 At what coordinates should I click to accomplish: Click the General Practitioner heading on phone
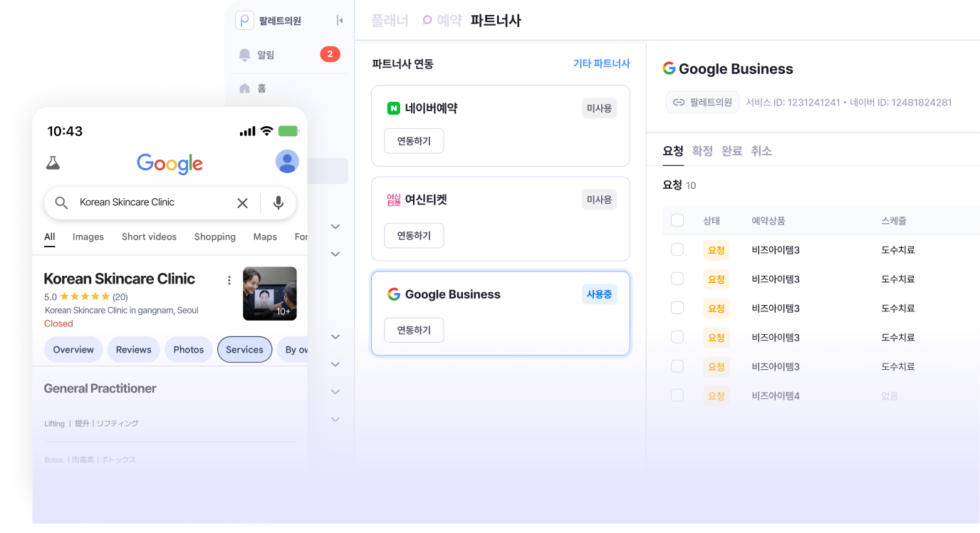pyautogui.click(x=100, y=388)
